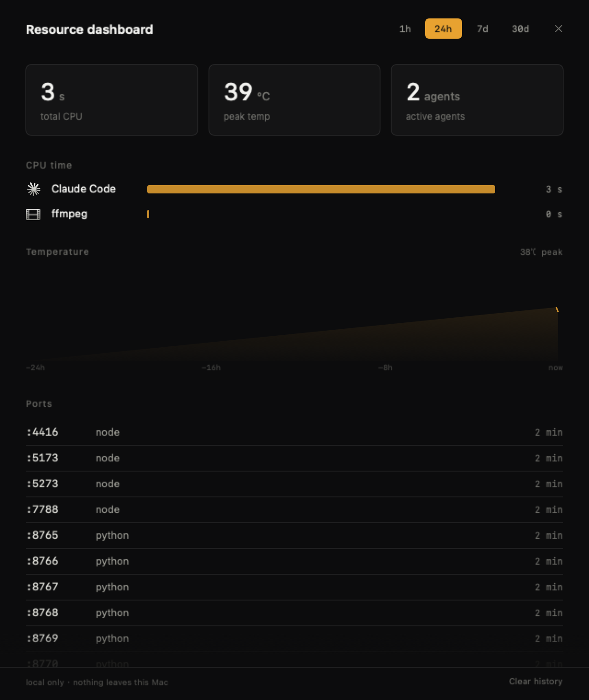Clear history from the dashboard footer
This screenshot has height=700, width=589.
click(x=536, y=681)
